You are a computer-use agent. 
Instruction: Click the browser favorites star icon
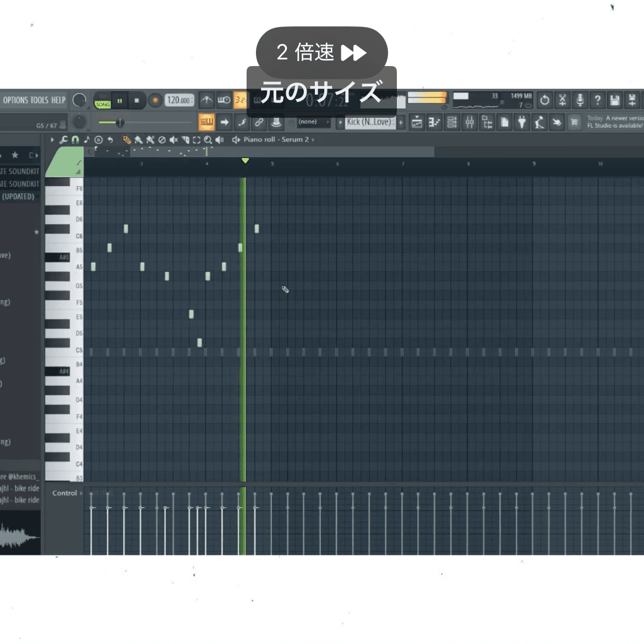click(15, 155)
